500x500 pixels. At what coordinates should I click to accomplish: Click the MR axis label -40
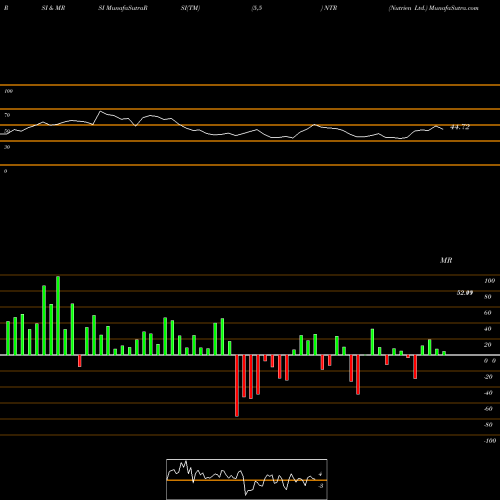[488, 393]
